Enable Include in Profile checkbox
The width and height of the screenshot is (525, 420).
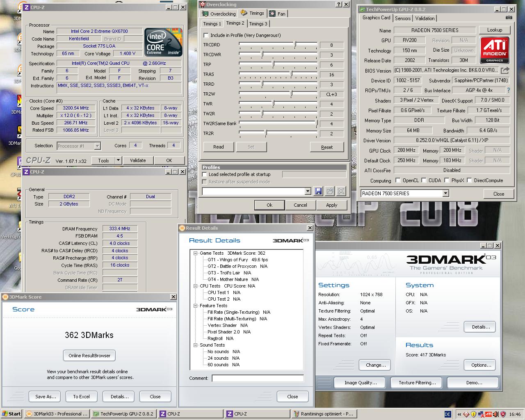coord(206,35)
